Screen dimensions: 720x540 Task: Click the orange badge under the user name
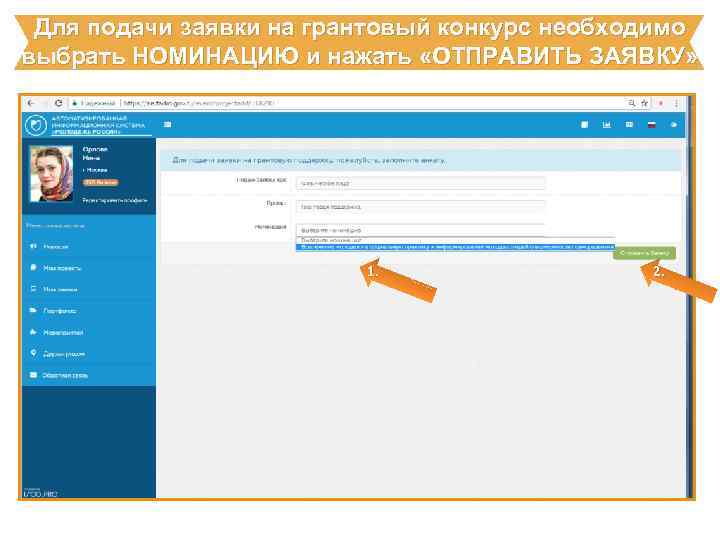click(101, 182)
